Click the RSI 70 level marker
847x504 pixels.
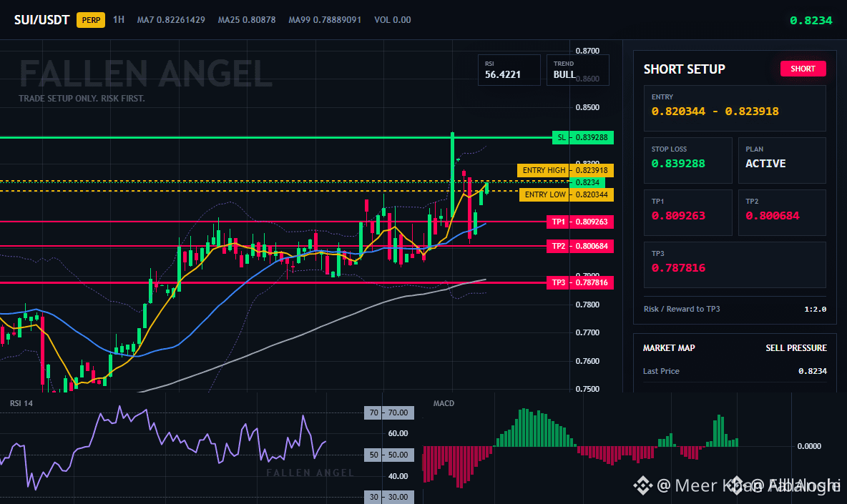coord(389,412)
